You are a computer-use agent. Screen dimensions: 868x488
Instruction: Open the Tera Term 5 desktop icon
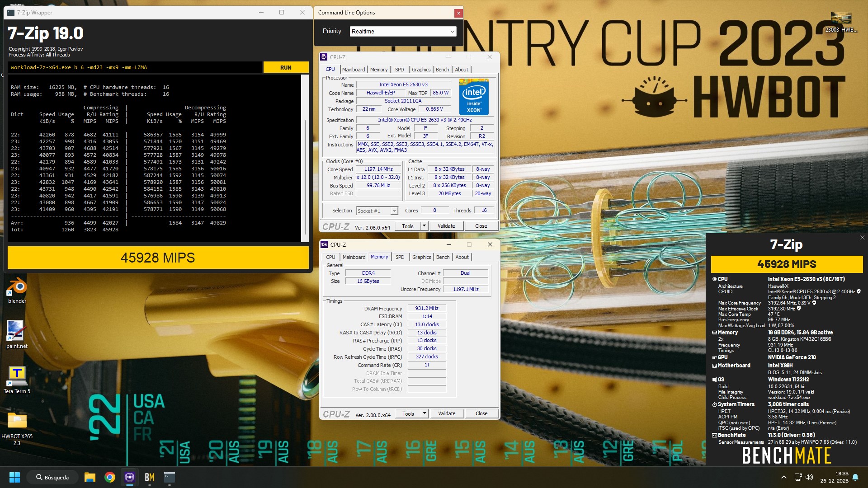click(17, 380)
